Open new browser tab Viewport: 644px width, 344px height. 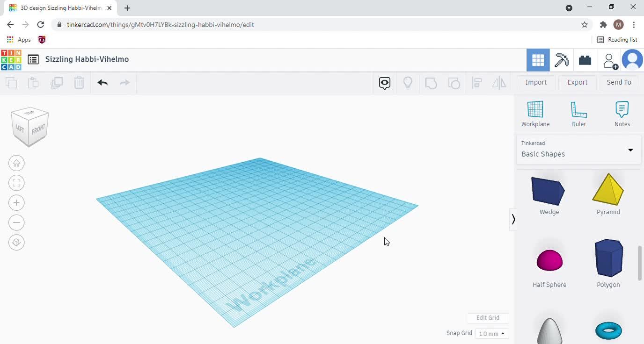coord(127,8)
